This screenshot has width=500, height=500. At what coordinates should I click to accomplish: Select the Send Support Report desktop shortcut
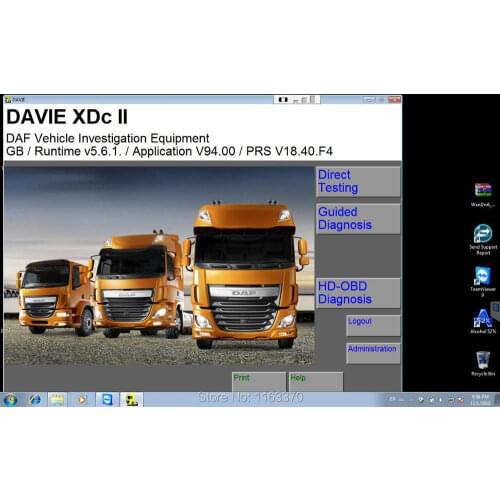tap(483, 239)
